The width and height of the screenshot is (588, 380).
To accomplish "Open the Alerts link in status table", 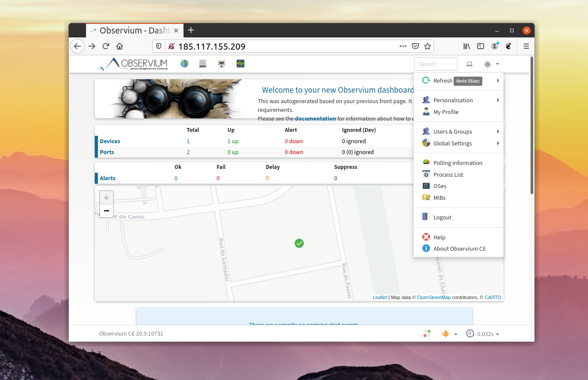I will coord(107,178).
